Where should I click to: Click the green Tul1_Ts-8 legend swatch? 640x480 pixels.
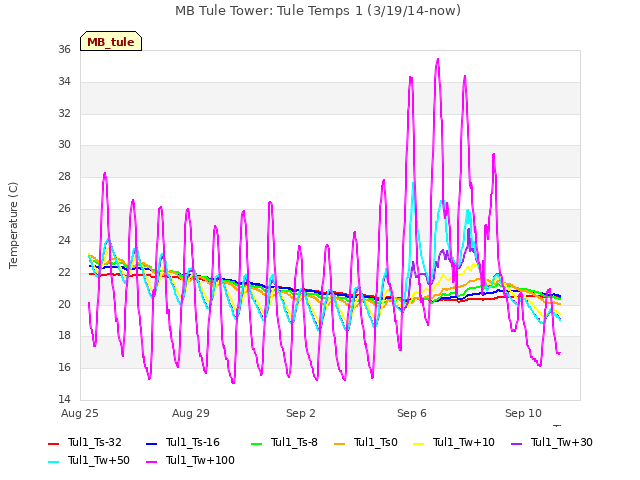pos(256,443)
